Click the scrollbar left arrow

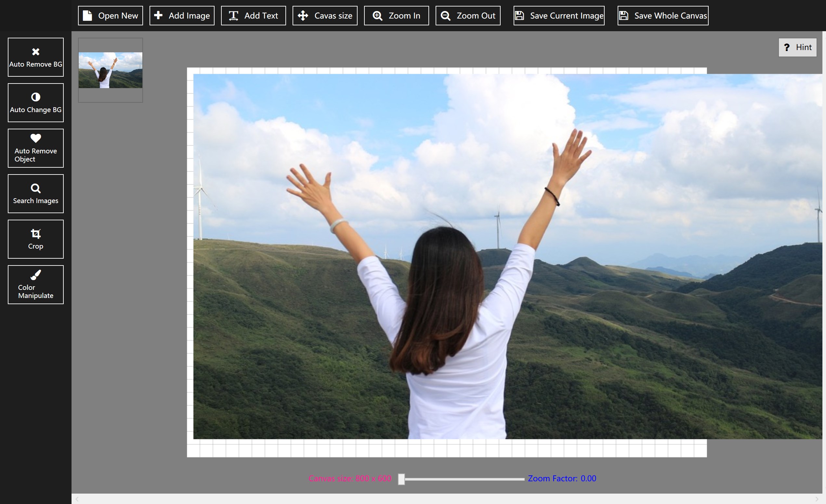(77, 499)
